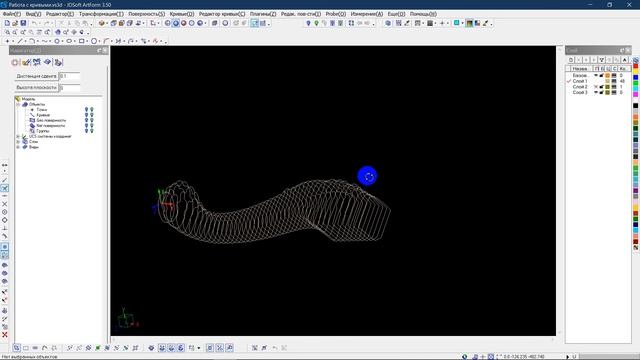This screenshot has height=360, width=640.
Task: Toggle visibility eye of Базов. layer
Action: 596,76
